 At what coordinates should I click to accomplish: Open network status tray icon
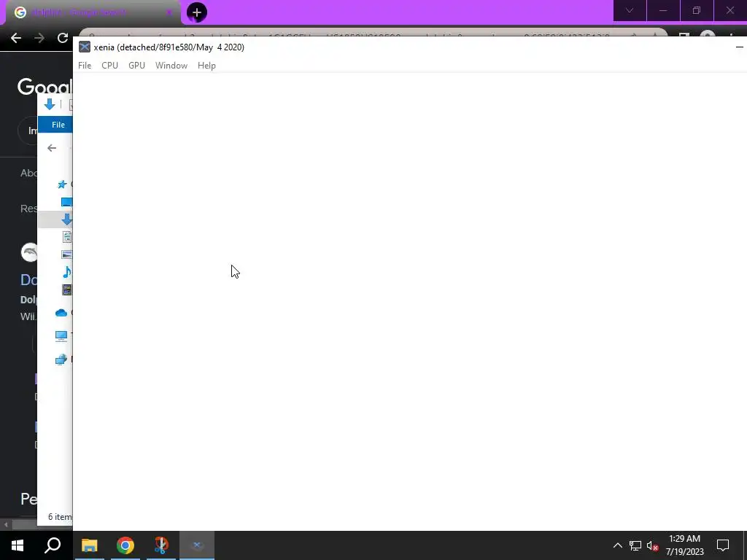click(x=635, y=545)
